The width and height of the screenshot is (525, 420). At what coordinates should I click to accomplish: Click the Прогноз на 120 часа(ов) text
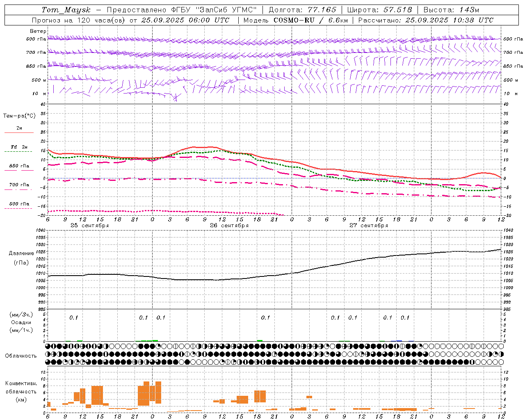point(79,20)
